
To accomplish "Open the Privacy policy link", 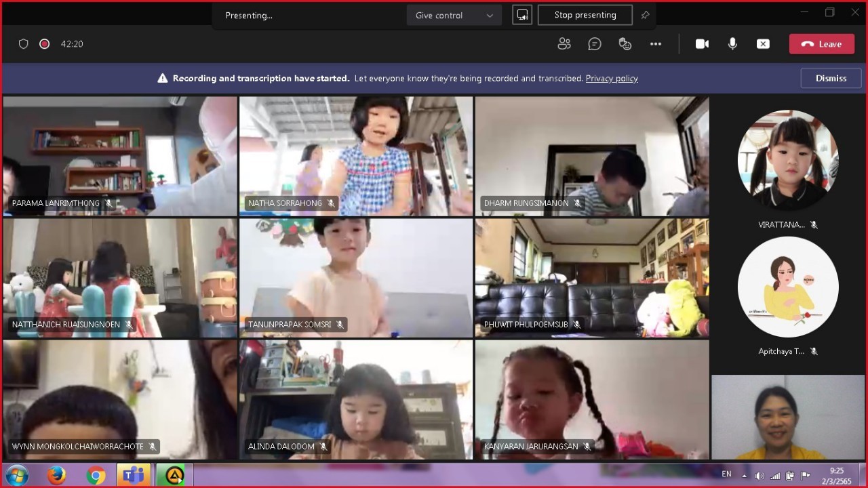I will 612,78.
